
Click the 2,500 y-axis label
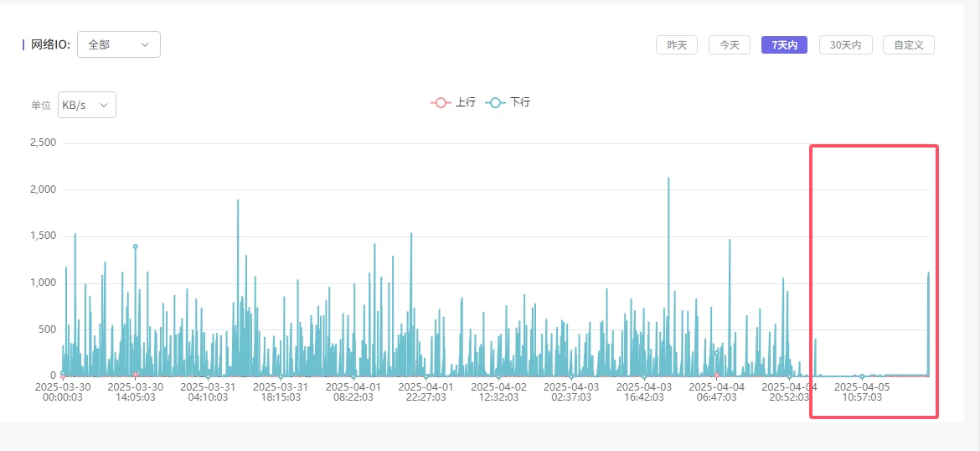tap(43, 143)
